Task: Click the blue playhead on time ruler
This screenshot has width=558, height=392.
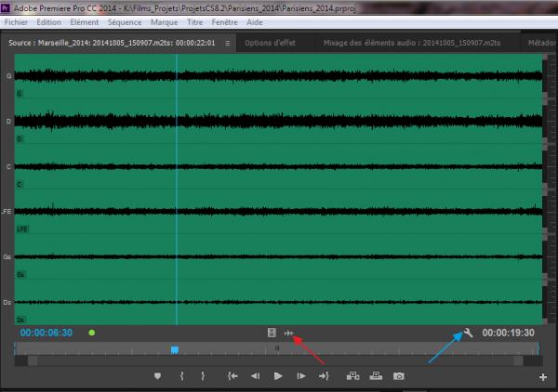Action: [x=174, y=349]
